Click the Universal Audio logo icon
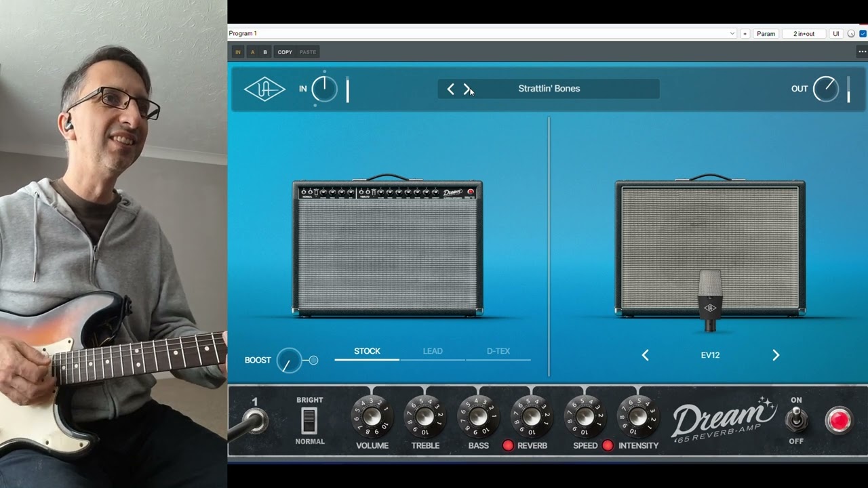The image size is (868, 488). click(x=264, y=89)
